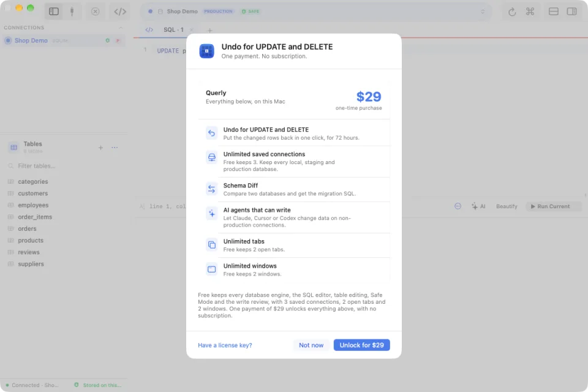Click the circled X cancel icon in toolbar

click(x=96, y=11)
